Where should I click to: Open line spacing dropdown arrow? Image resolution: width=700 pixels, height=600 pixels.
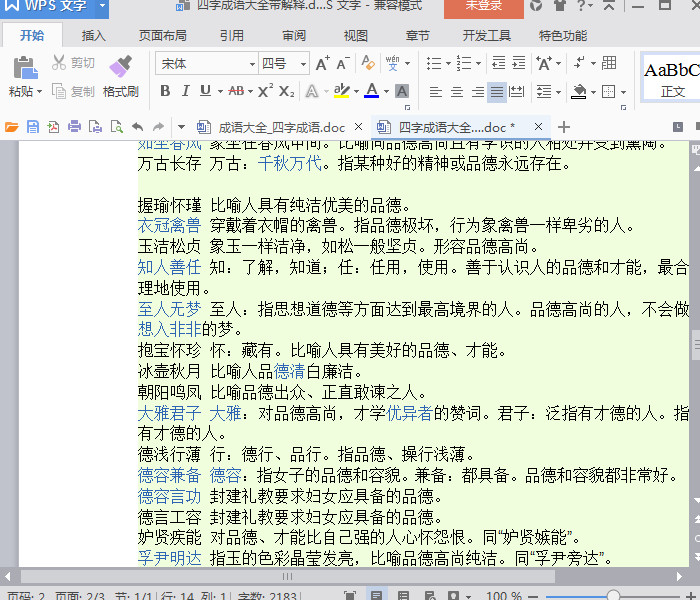[x=558, y=92]
